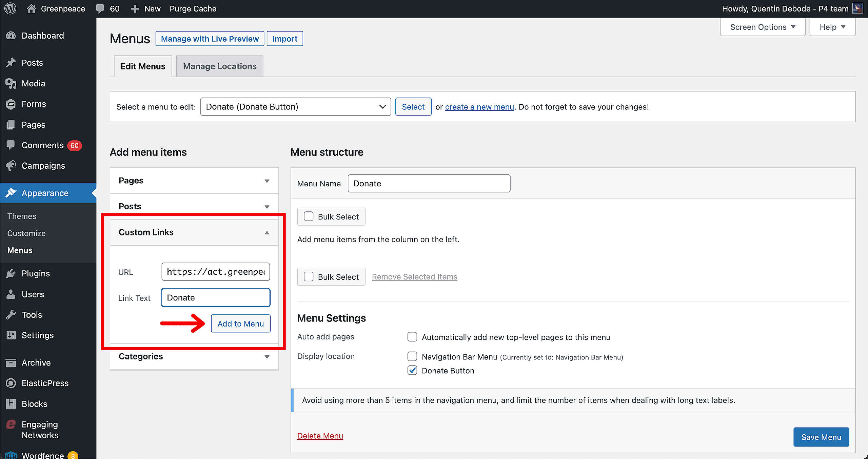Open the Select a menu to edit dropdown
Viewport: 868px width, 459px height.
[x=296, y=107]
